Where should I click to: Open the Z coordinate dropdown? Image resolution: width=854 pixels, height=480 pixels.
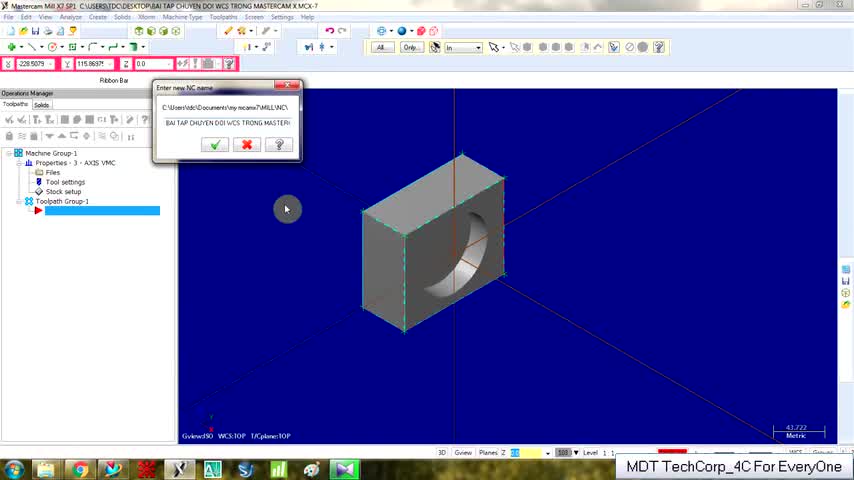pos(169,64)
